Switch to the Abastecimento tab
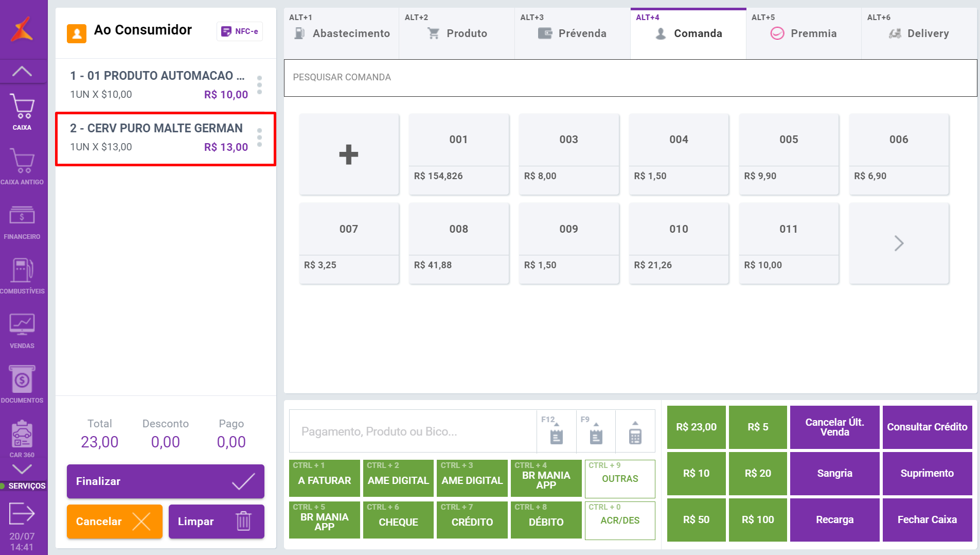 pyautogui.click(x=342, y=33)
